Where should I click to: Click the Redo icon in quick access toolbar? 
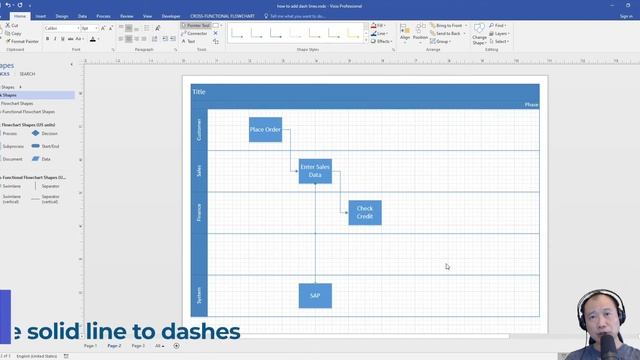pos(20,5)
